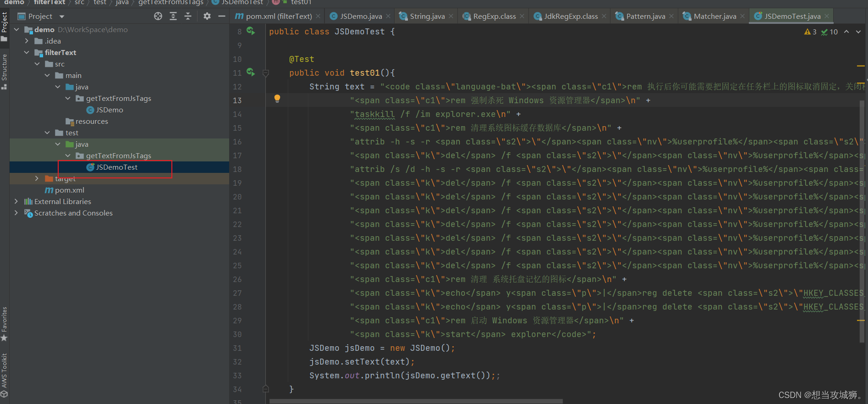Collapse the demo root folder
This screenshot has height=404, width=868.
(x=16, y=29)
